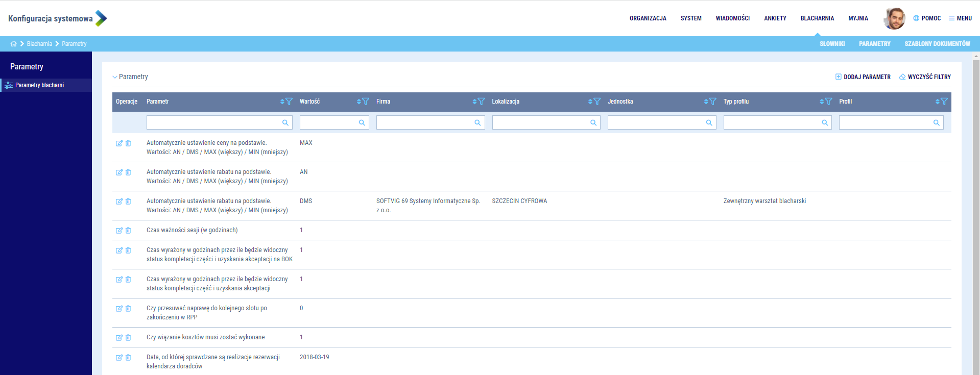The width and height of the screenshot is (980, 375).
Task: Switch to the SŁOWNIKI tab
Action: 832,44
